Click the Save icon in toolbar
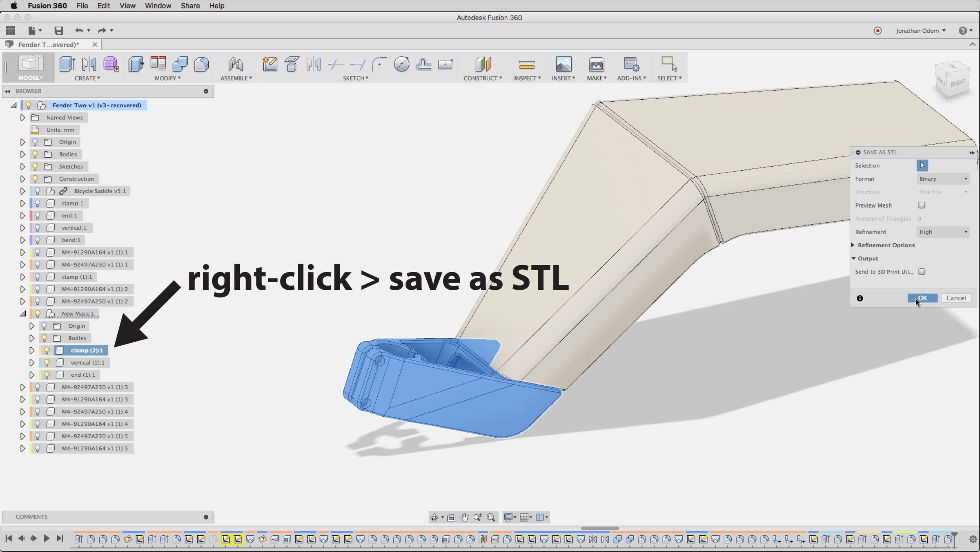Image resolution: width=980 pixels, height=552 pixels. (x=59, y=31)
